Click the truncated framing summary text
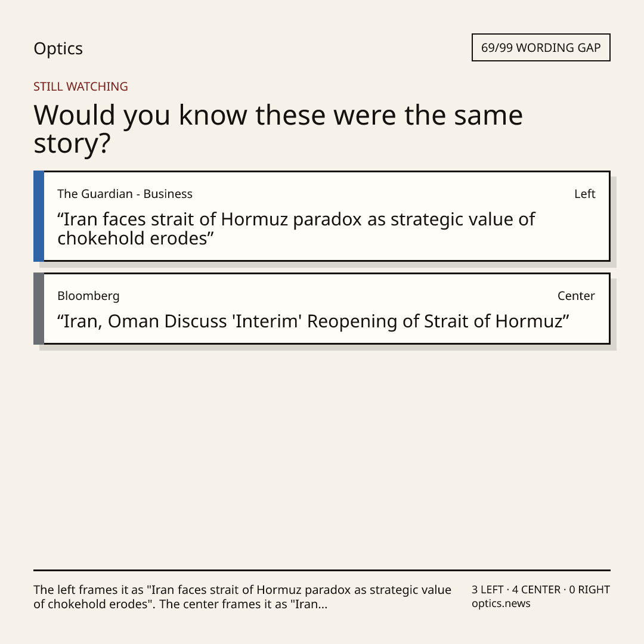 click(x=242, y=597)
